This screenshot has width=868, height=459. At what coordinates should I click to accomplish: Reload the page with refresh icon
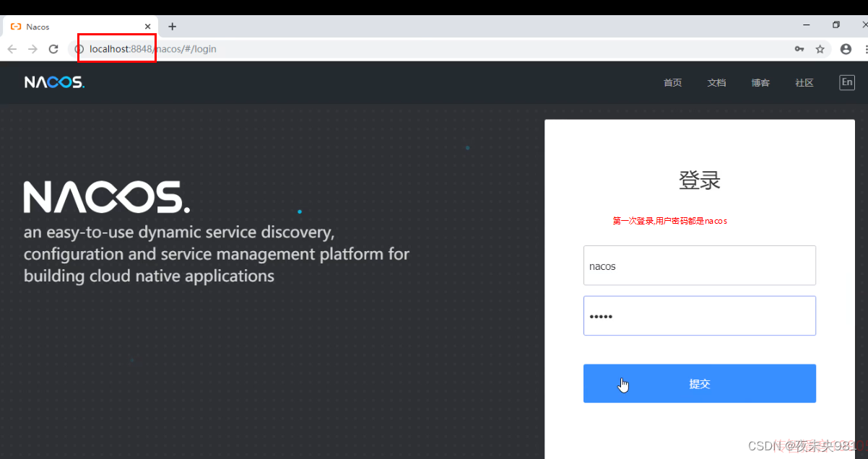click(53, 49)
